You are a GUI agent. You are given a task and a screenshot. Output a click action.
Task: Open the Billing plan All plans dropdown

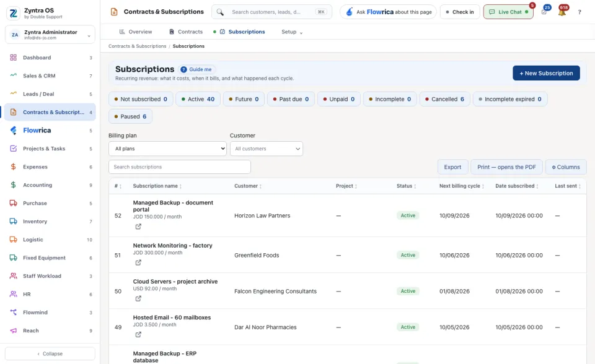click(x=167, y=149)
